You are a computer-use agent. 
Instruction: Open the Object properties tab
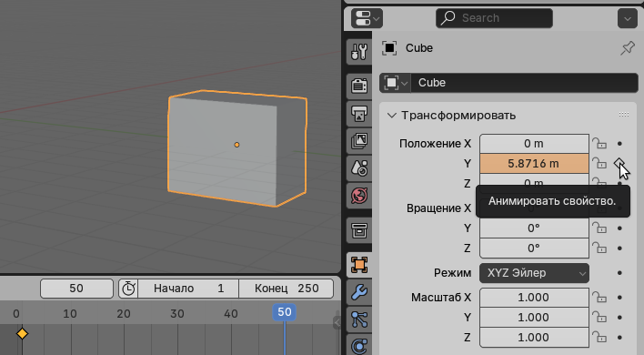[x=359, y=265]
